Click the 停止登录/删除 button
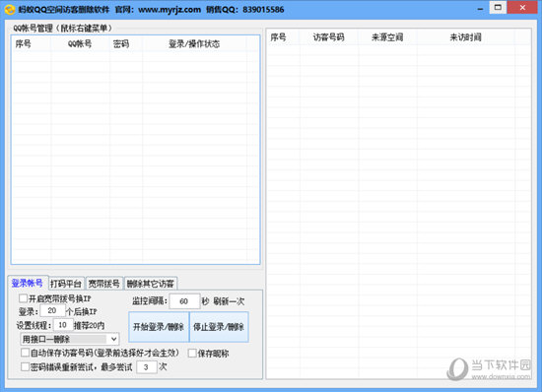Image resolution: width=542 pixels, height=392 pixels. tap(219, 327)
